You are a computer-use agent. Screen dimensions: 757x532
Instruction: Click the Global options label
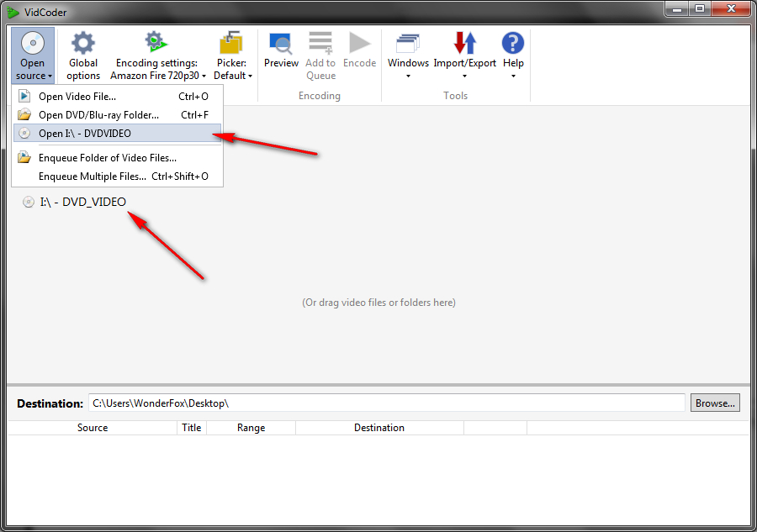pos(83,69)
